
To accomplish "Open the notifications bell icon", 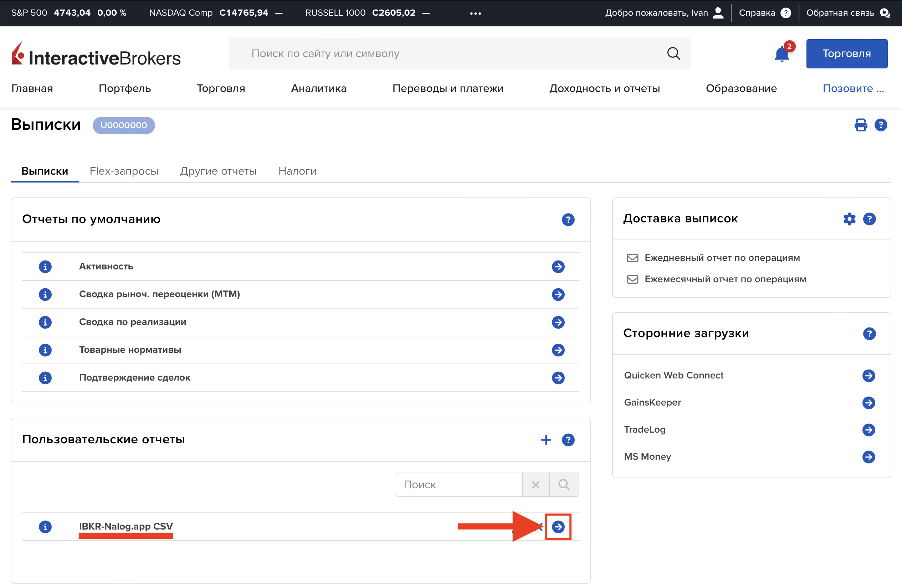I will [x=781, y=54].
